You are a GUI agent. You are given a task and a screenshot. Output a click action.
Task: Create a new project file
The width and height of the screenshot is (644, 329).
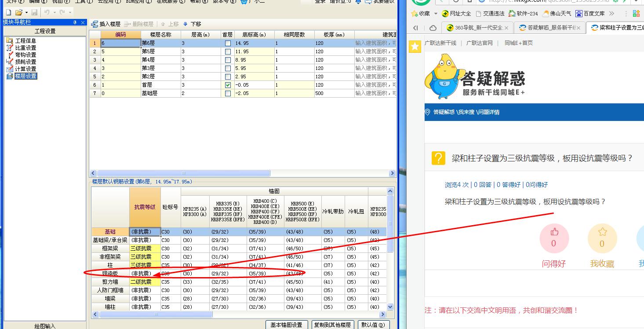[x=8, y=12]
